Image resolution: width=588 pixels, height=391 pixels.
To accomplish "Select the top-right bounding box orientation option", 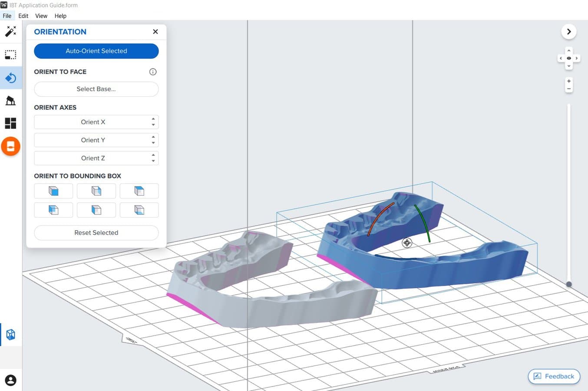I will point(139,191).
